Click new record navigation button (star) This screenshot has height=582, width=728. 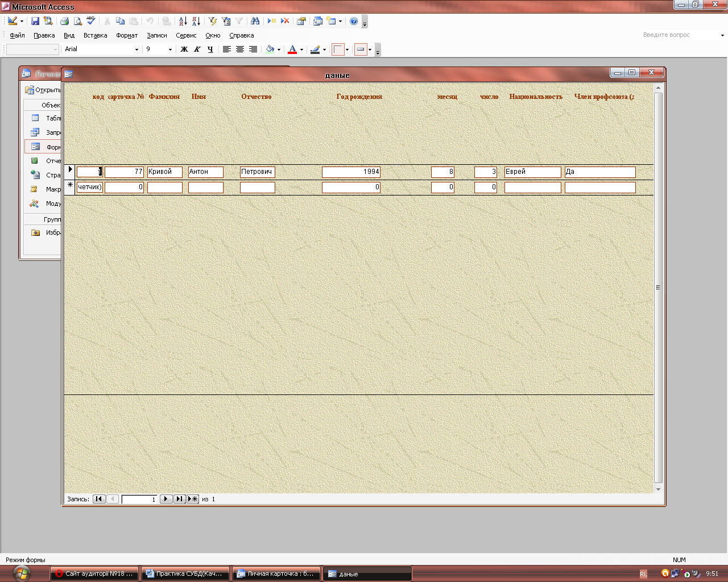pos(193,499)
